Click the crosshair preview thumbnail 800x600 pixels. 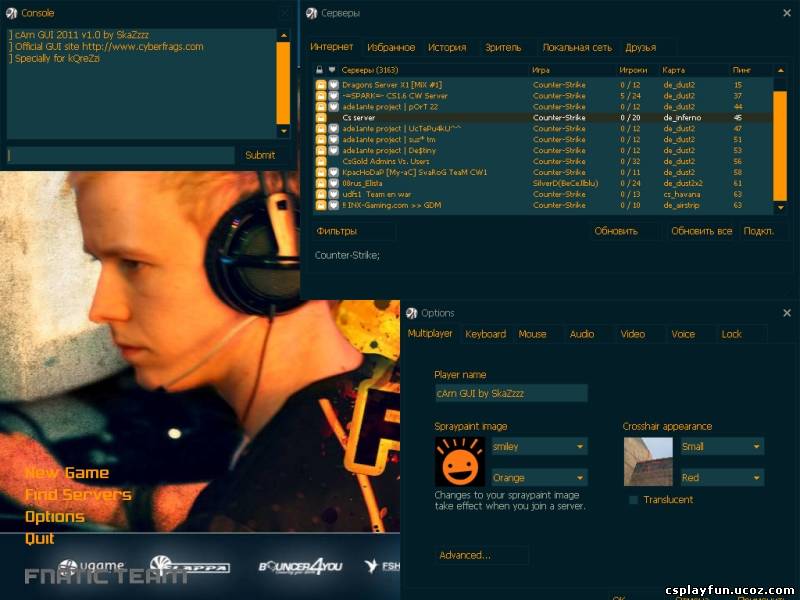(648, 462)
